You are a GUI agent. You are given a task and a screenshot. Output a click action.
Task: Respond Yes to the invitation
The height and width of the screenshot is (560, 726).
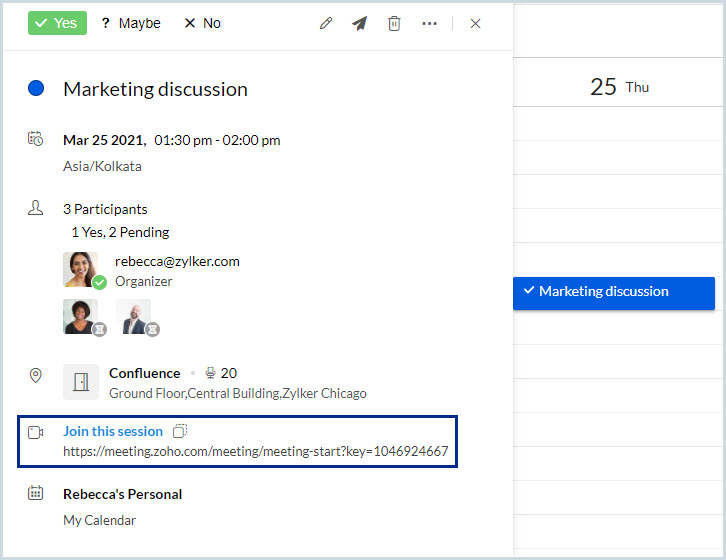[x=57, y=23]
